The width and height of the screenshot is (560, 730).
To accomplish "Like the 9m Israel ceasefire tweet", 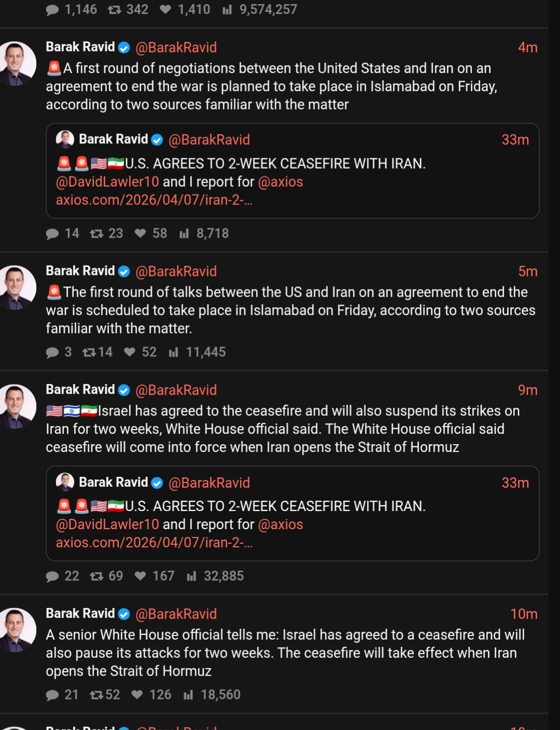I will click(x=140, y=576).
